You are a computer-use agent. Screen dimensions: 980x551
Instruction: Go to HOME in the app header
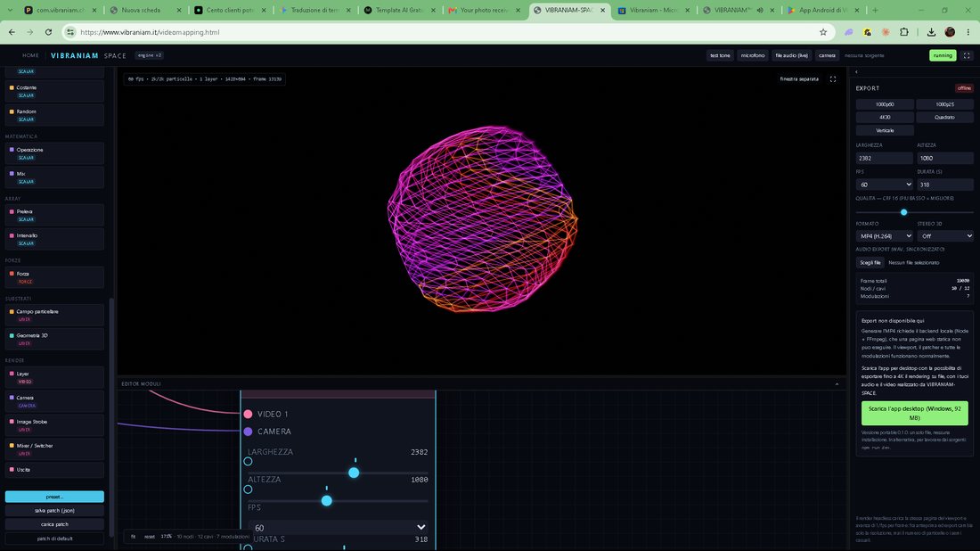point(30,55)
